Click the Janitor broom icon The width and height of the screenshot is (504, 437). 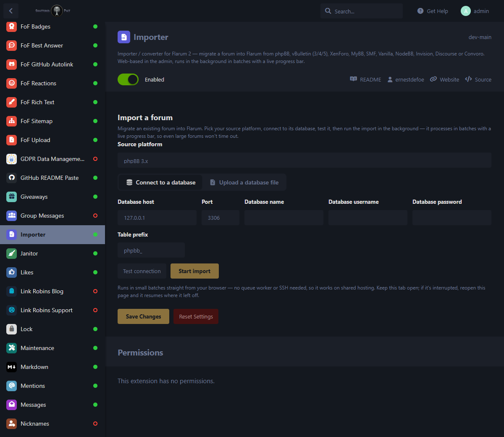(x=12, y=253)
